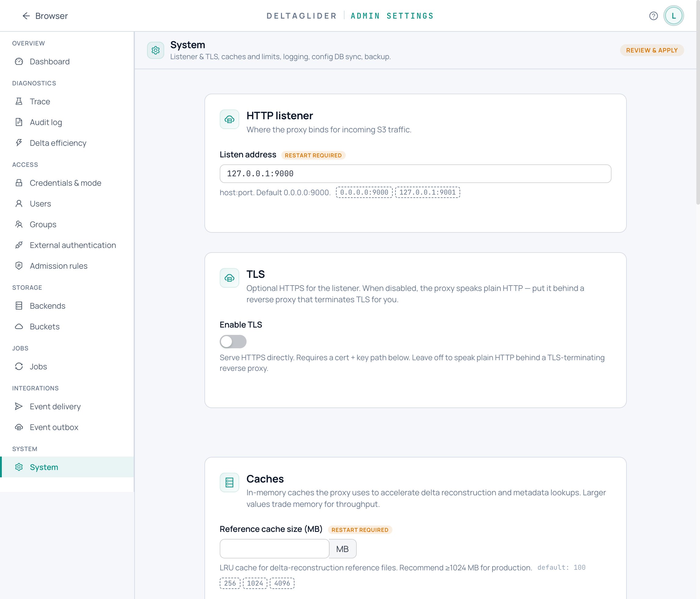This screenshot has height=599, width=700.
Task: Open External authentication settings
Action: (67, 245)
